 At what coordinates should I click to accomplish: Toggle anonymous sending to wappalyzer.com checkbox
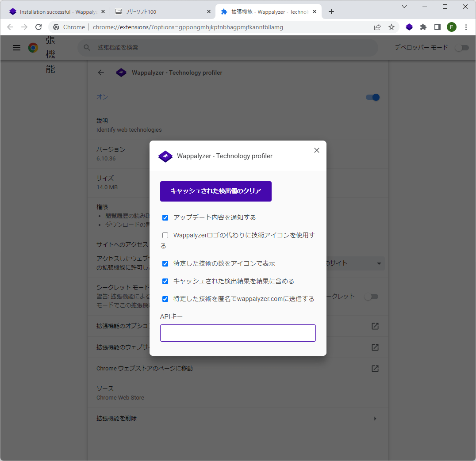click(x=165, y=299)
